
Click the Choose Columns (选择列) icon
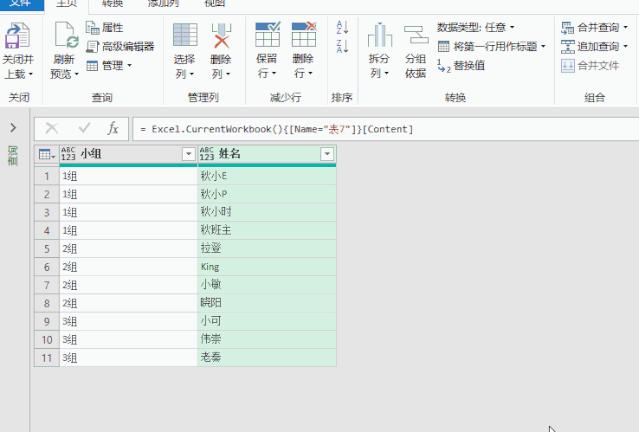185,35
